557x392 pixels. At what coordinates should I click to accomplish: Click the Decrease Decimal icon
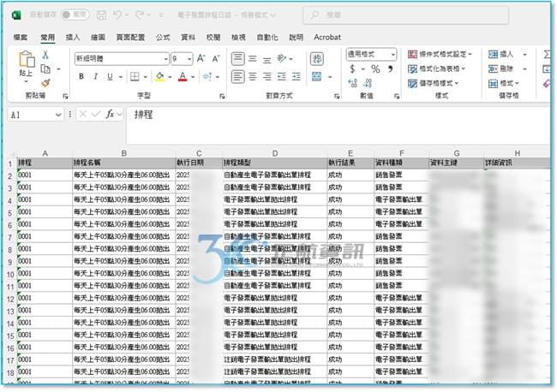368,83
